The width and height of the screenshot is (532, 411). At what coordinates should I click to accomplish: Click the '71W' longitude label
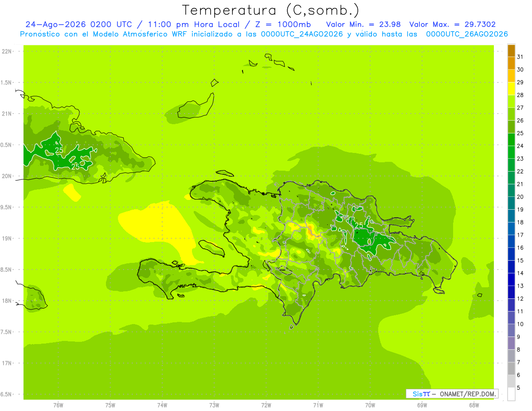(318, 405)
